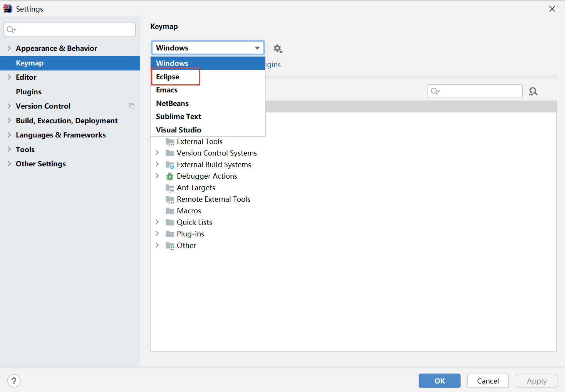Select the External Tools row
This screenshot has width=565, height=392.
pos(353,141)
